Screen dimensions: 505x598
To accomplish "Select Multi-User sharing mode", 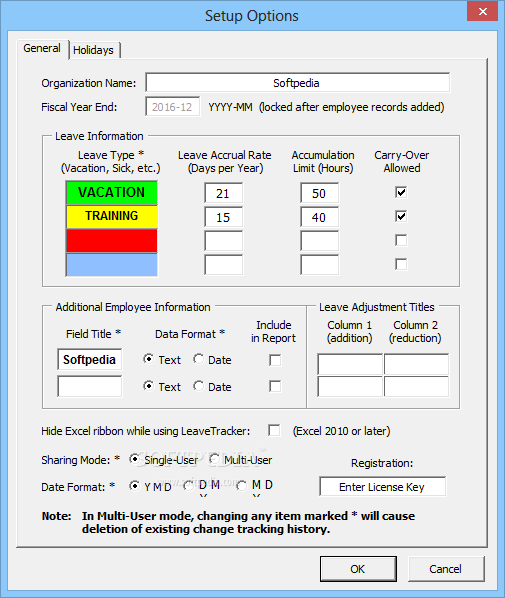I will [x=240, y=460].
